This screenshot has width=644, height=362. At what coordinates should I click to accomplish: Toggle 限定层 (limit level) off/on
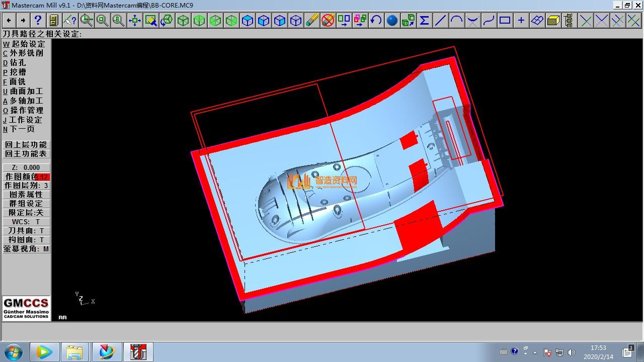27,213
